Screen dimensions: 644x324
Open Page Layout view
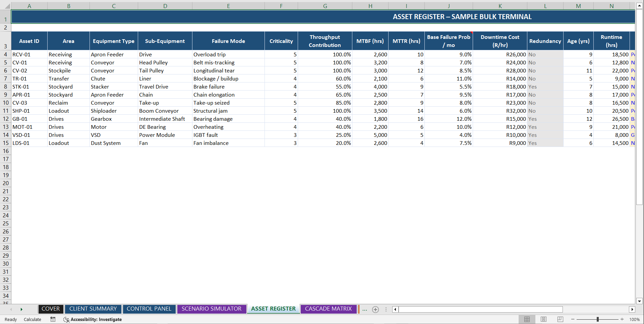(x=543, y=319)
